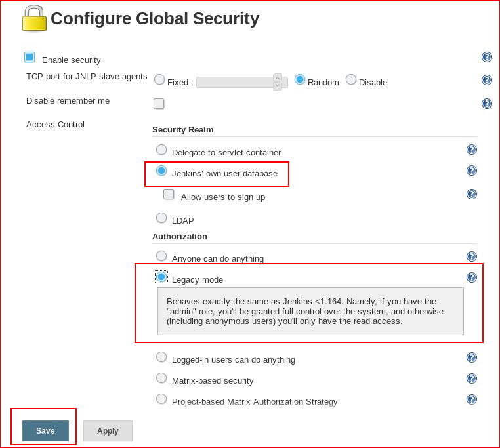Screen dimensions: 500x448
Task: Select Logged-in users can do anything
Action: [161, 357]
